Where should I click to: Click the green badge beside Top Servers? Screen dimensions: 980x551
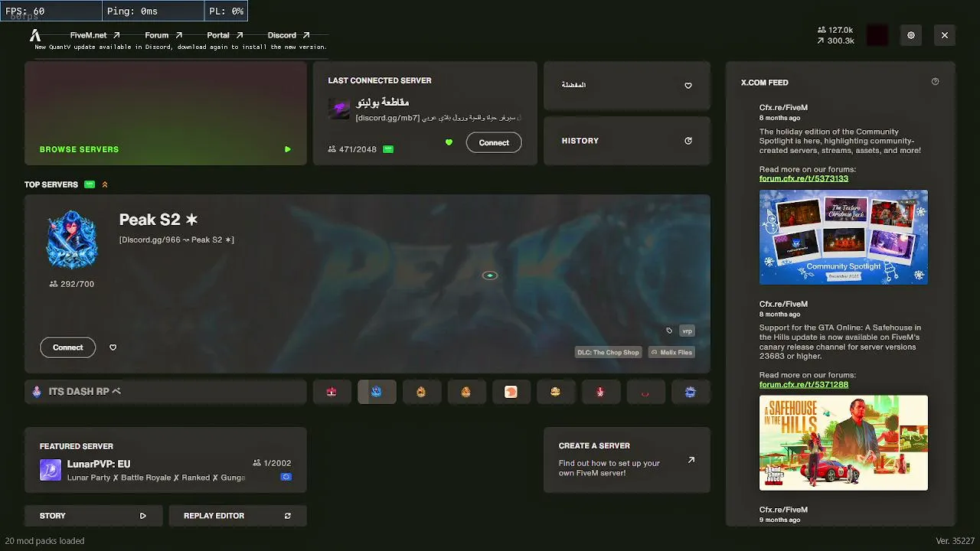click(x=90, y=184)
